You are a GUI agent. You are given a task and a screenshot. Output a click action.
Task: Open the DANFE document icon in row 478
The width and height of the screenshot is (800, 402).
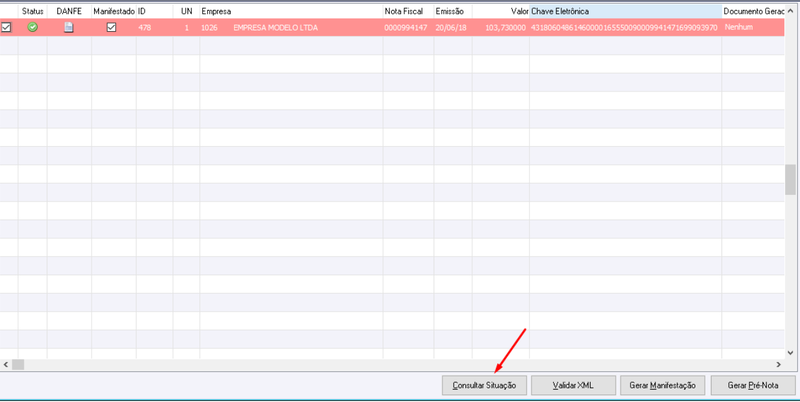[69, 28]
